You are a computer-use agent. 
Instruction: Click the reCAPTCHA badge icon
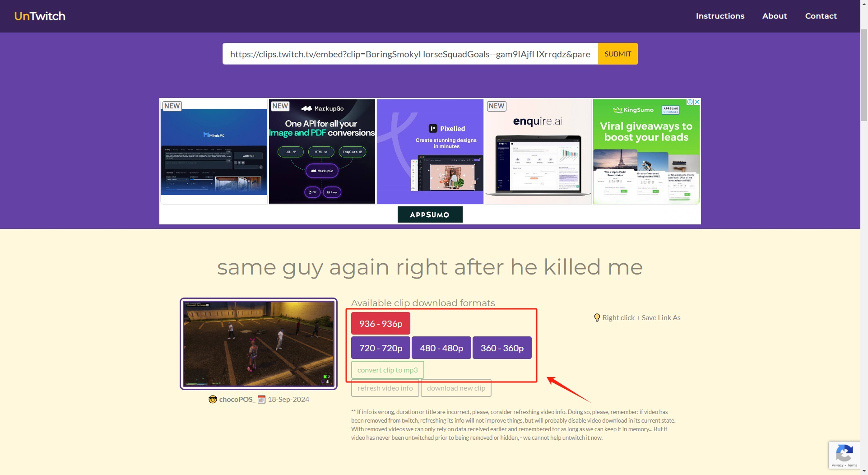[x=844, y=453]
